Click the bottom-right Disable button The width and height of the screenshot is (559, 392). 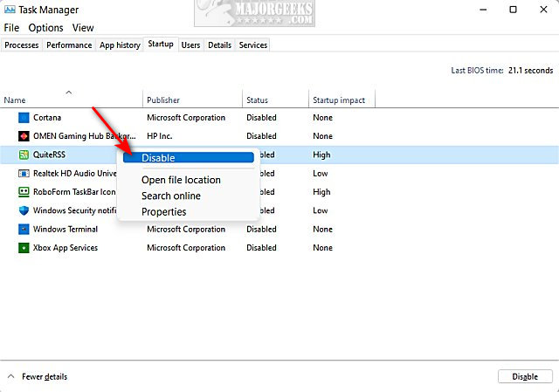click(525, 376)
